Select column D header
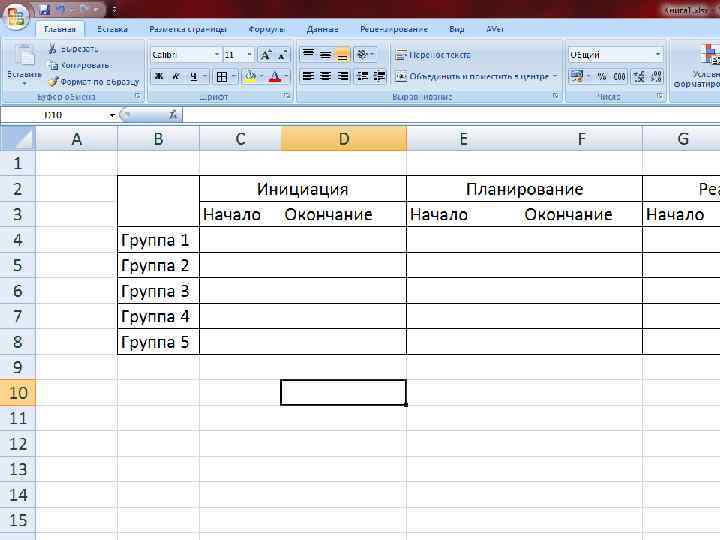 pos(343,139)
